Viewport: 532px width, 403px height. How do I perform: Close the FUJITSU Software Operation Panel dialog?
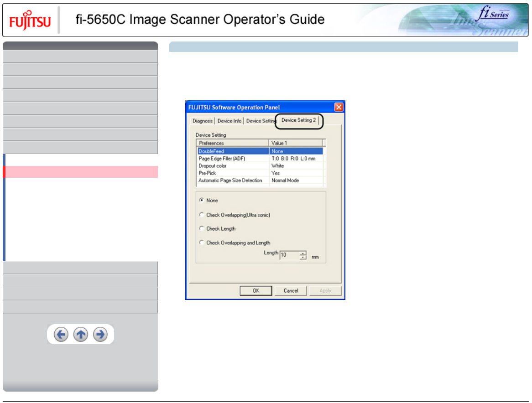pos(339,107)
